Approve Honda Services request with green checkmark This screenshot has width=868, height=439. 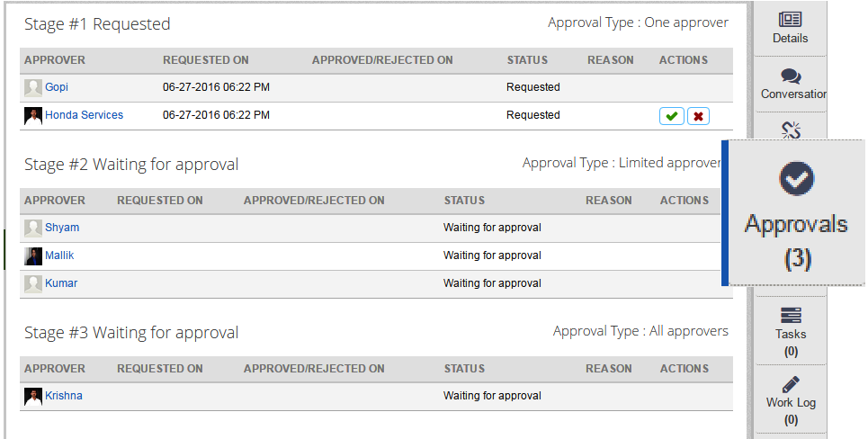pyautogui.click(x=672, y=116)
